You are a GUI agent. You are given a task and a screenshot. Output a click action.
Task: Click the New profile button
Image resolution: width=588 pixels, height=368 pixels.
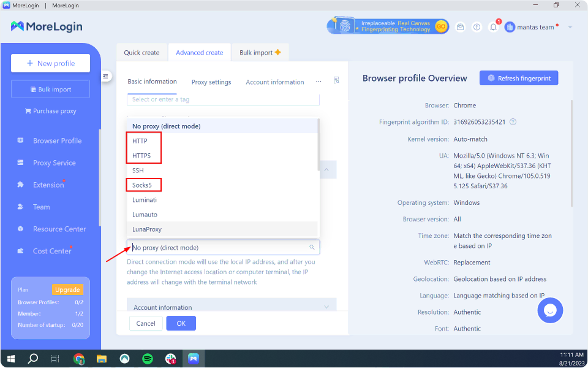coord(50,63)
